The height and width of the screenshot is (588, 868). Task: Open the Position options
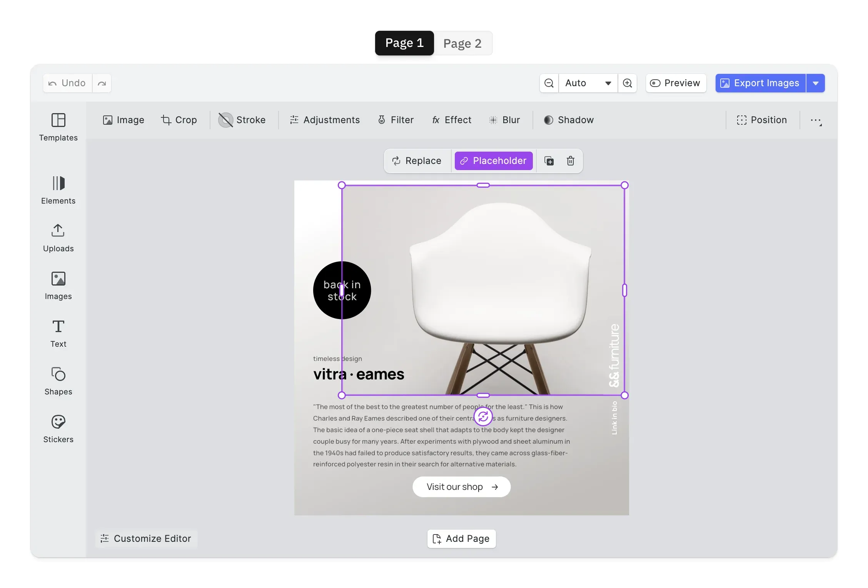click(x=762, y=120)
